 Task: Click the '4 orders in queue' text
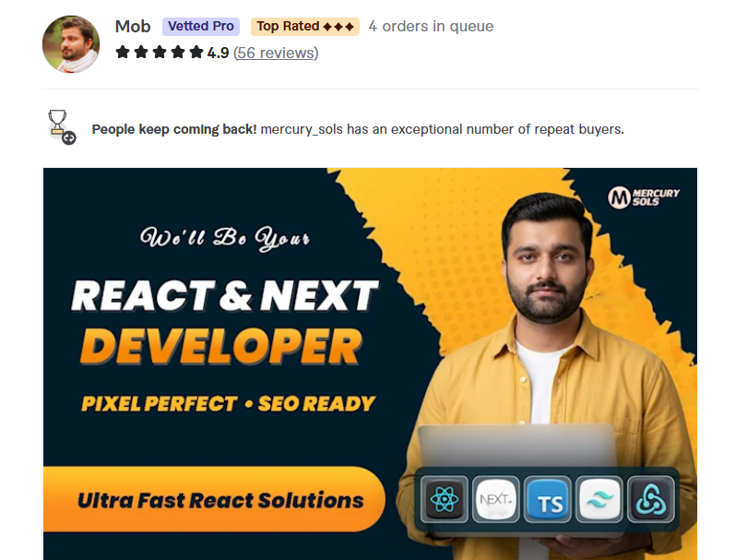tap(432, 26)
